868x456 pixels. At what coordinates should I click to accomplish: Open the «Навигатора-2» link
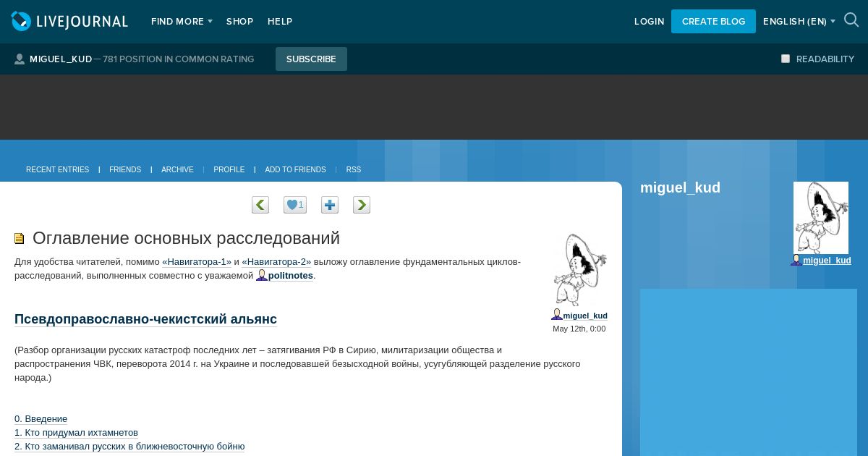(276, 262)
